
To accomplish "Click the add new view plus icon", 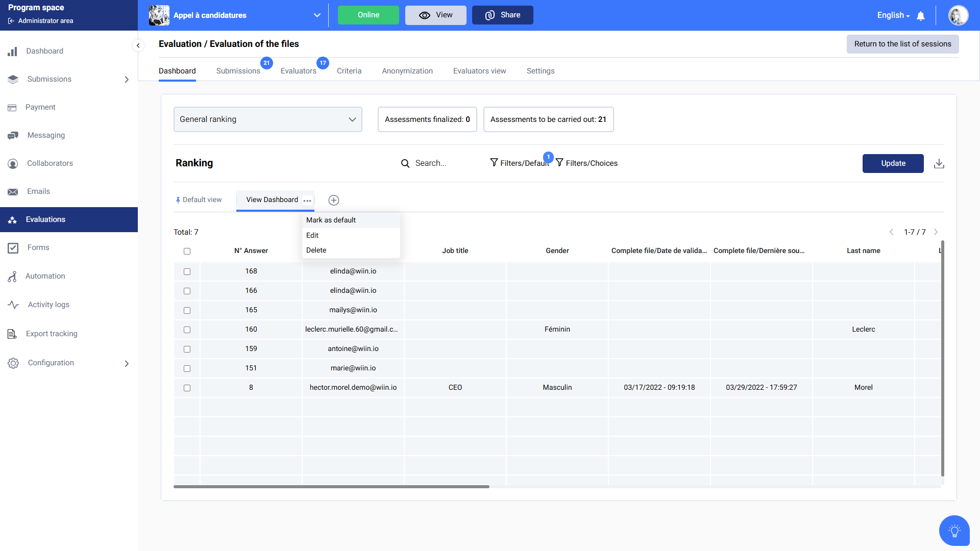I will click(334, 200).
